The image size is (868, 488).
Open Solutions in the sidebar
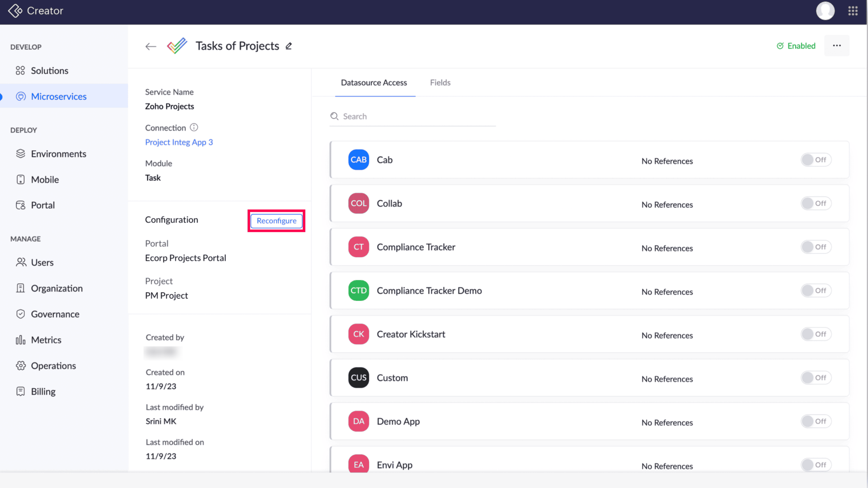[x=50, y=71]
